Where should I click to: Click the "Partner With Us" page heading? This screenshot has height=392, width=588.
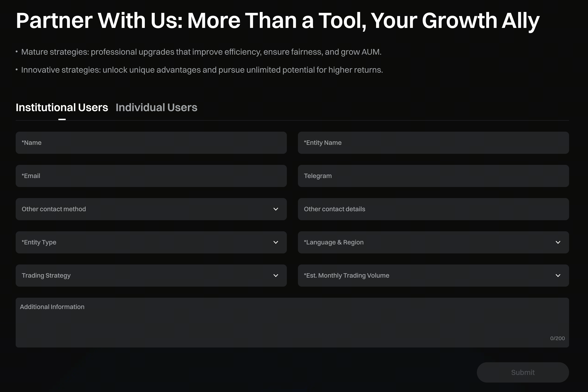[x=278, y=21]
